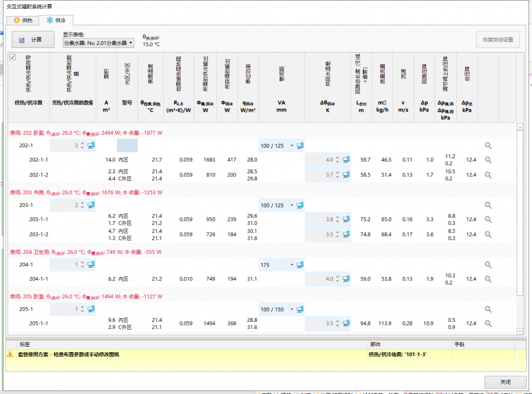
Task: Click the magnifier icon in row 205-1-1
Action: (x=488, y=324)
